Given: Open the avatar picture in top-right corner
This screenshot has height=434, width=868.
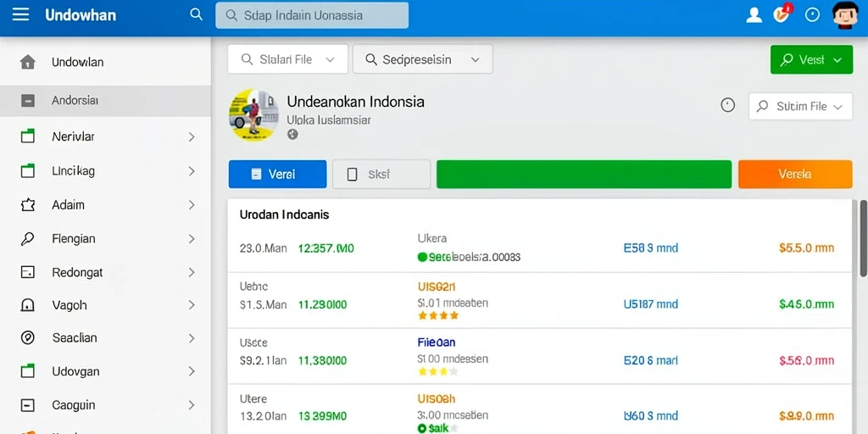Looking at the screenshot, I should coord(845,15).
